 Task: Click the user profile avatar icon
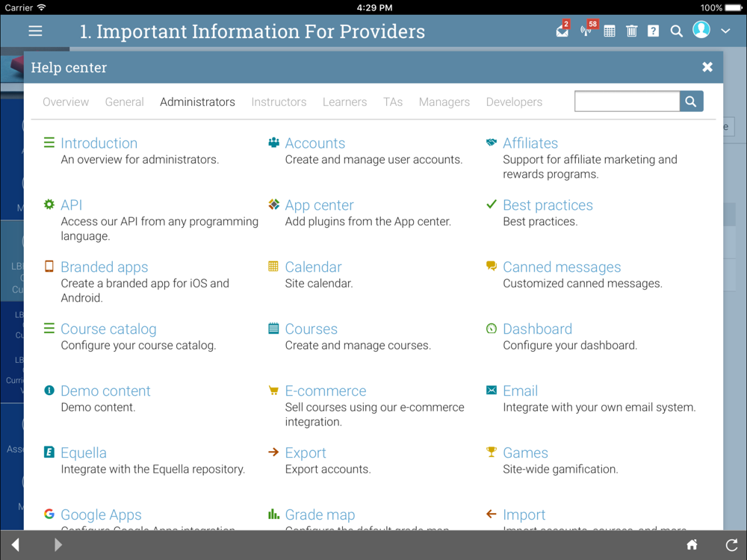(701, 30)
